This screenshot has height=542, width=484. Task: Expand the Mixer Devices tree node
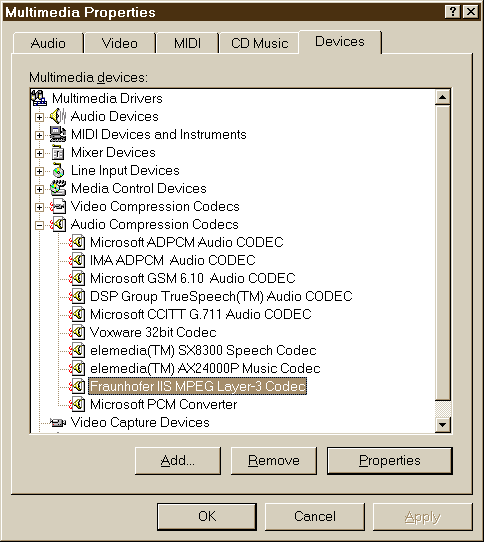coord(39,153)
